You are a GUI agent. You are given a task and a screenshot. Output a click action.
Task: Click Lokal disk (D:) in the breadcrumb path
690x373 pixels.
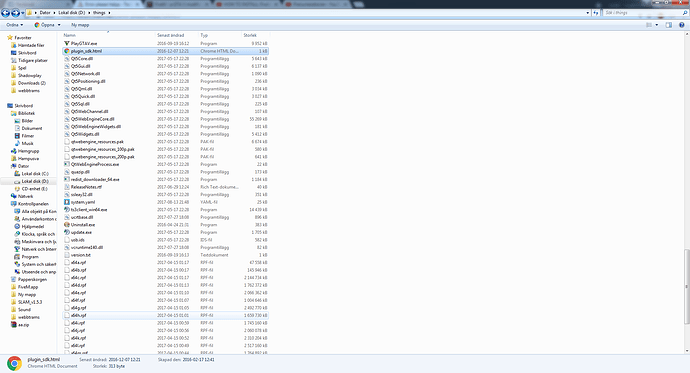(72, 13)
